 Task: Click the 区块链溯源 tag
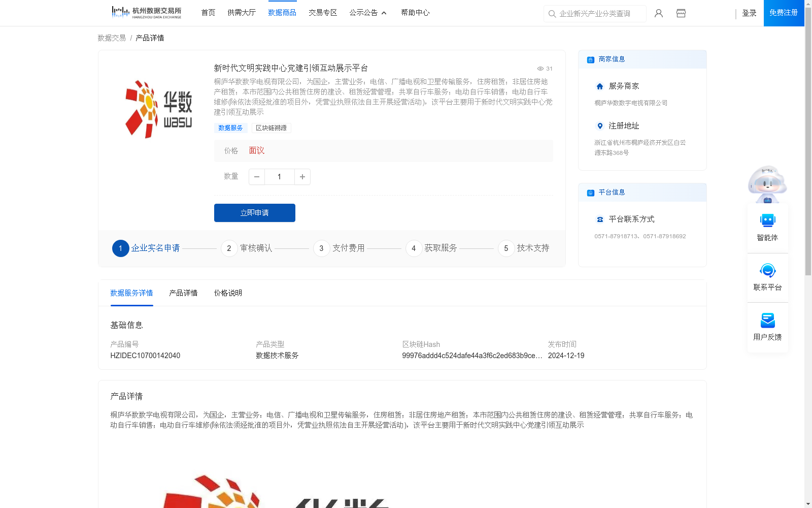(271, 128)
